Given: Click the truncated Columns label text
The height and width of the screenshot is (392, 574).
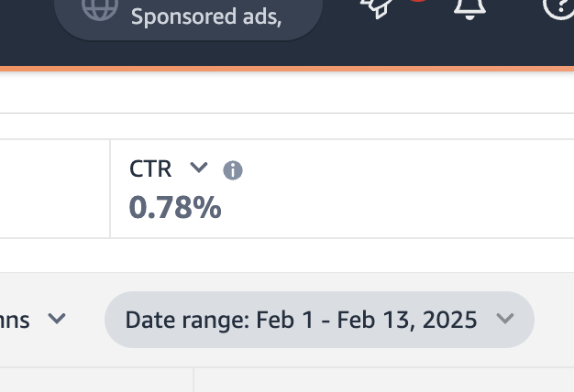Looking at the screenshot, I should [x=15, y=320].
